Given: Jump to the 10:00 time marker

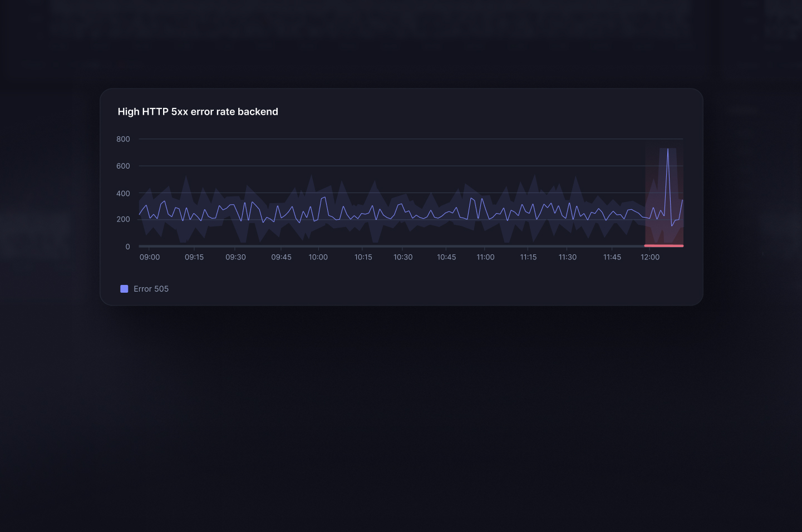Looking at the screenshot, I should (318, 257).
